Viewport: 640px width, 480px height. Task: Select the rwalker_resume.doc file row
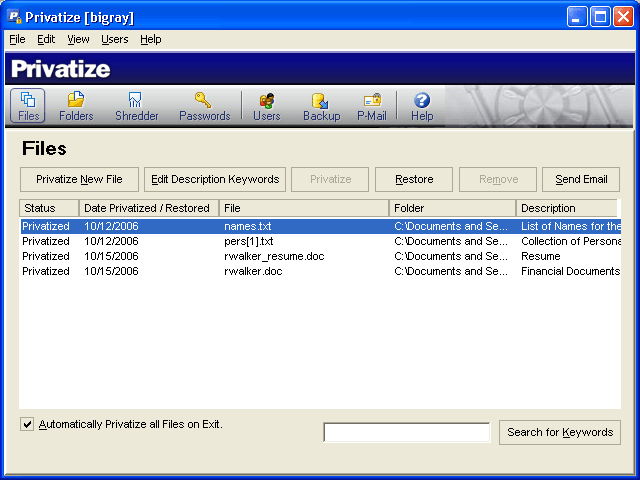coord(274,256)
